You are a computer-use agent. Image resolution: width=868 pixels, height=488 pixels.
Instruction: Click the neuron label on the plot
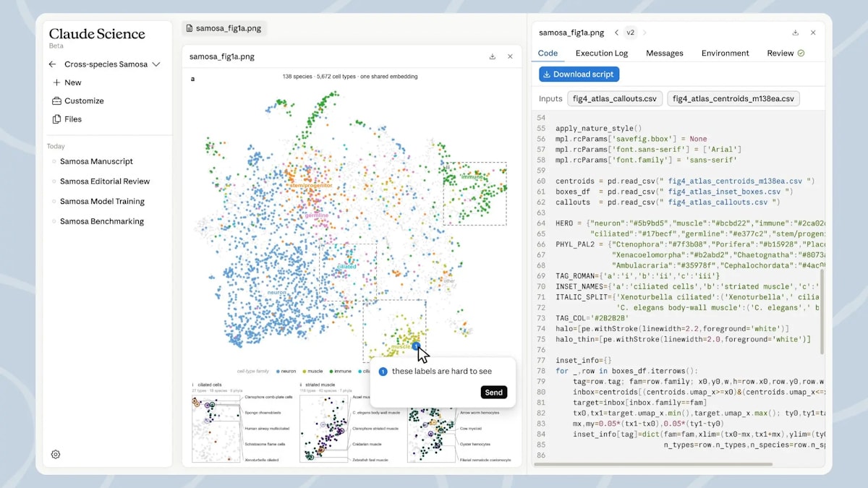tap(277, 292)
